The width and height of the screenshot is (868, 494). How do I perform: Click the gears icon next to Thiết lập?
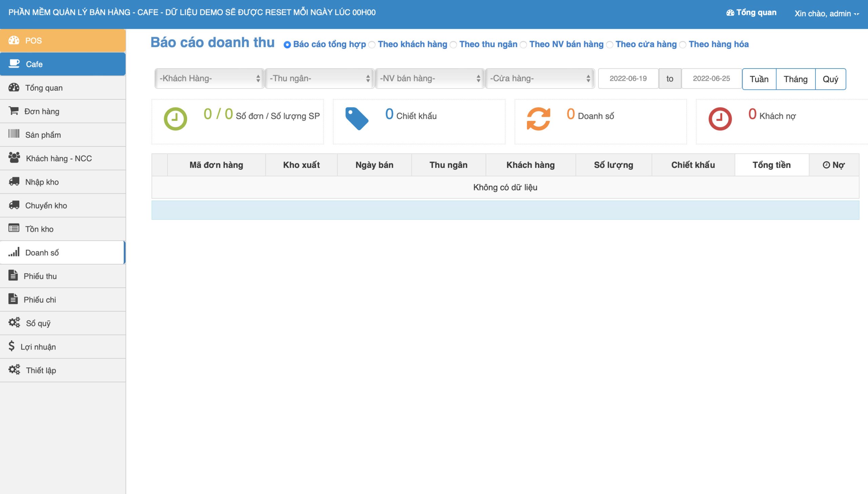pos(14,369)
